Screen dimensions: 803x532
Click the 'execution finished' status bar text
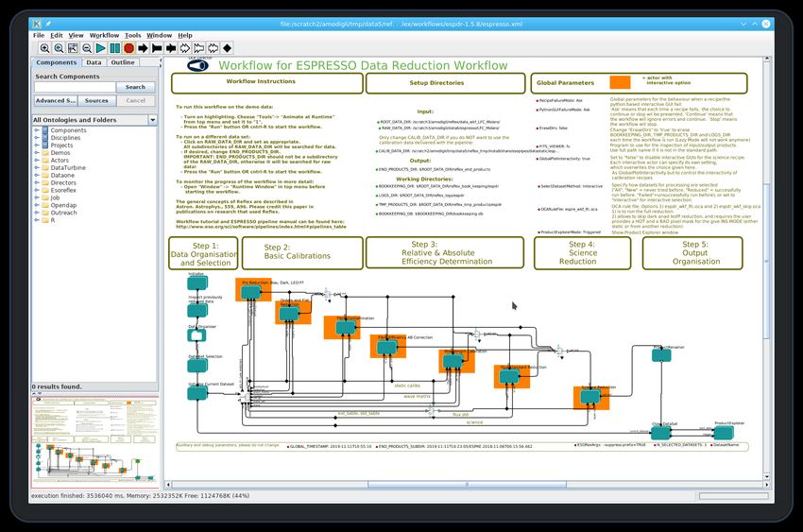(x=141, y=496)
